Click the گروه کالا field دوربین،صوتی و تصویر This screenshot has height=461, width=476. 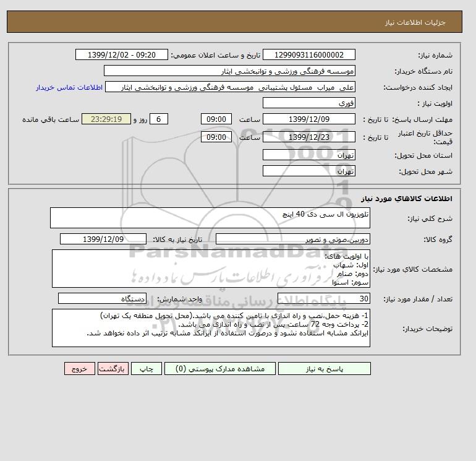point(292,239)
